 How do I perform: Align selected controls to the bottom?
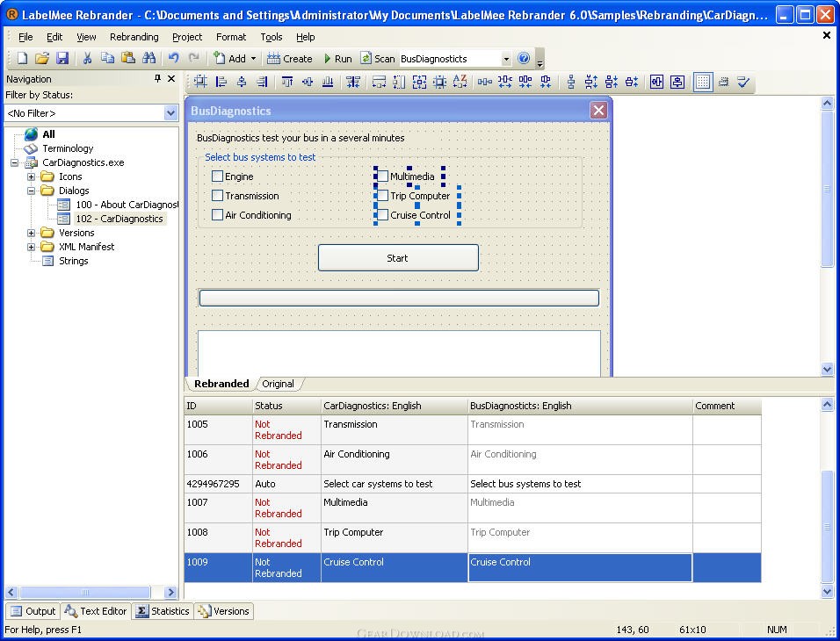[x=328, y=82]
